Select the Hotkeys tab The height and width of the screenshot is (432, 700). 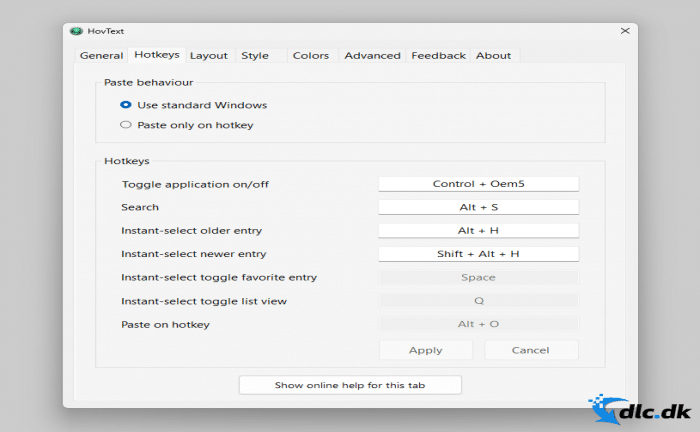click(157, 54)
